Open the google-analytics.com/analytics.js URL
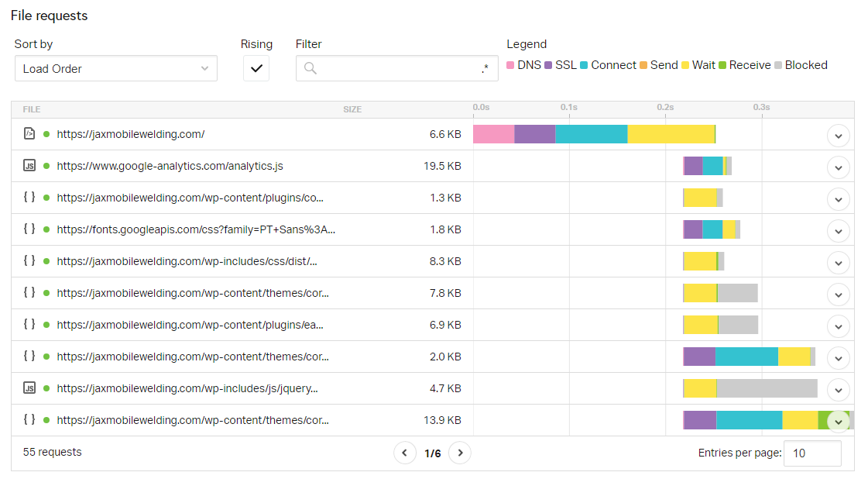Image resolution: width=868 pixels, height=479 pixels. (x=170, y=166)
